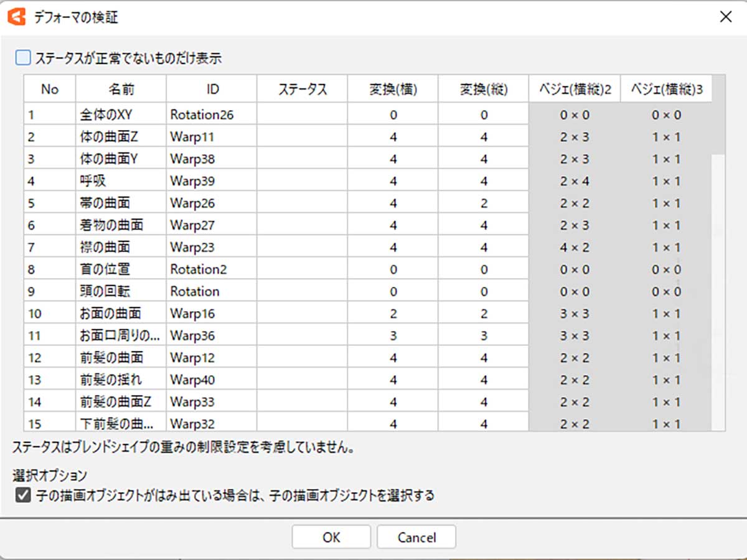This screenshot has height=560, width=747.
Task: Select the お面口周りの... row name
Action: pos(121,335)
